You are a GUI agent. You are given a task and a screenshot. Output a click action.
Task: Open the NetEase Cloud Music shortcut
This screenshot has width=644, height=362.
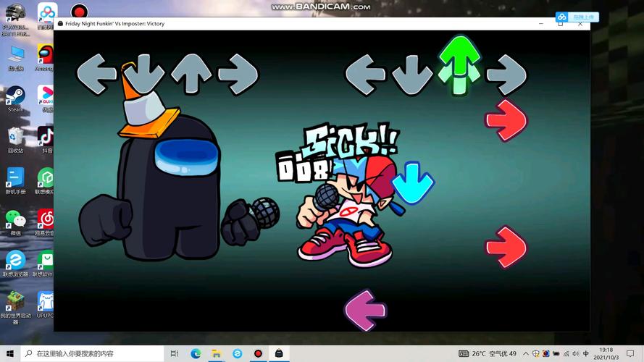pyautogui.click(x=45, y=222)
